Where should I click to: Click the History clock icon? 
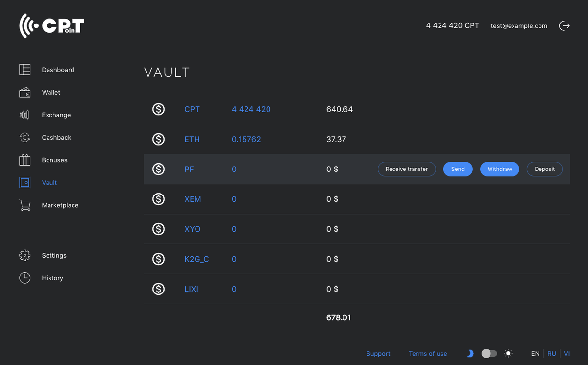point(25,278)
